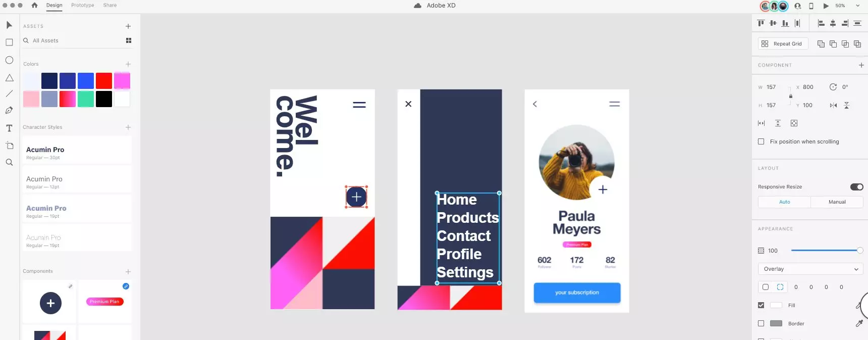
Task: Select the Pen tool
Action: click(x=9, y=111)
